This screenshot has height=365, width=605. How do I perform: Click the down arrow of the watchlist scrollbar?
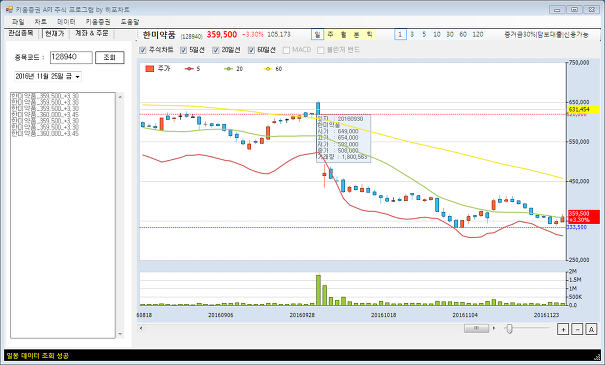[120, 334]
